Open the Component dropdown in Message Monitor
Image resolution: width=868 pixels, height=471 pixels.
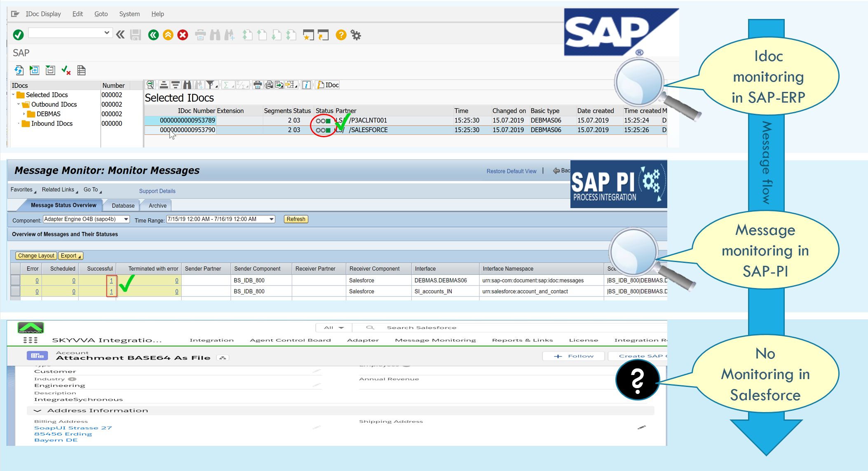(x=126, y=219)
